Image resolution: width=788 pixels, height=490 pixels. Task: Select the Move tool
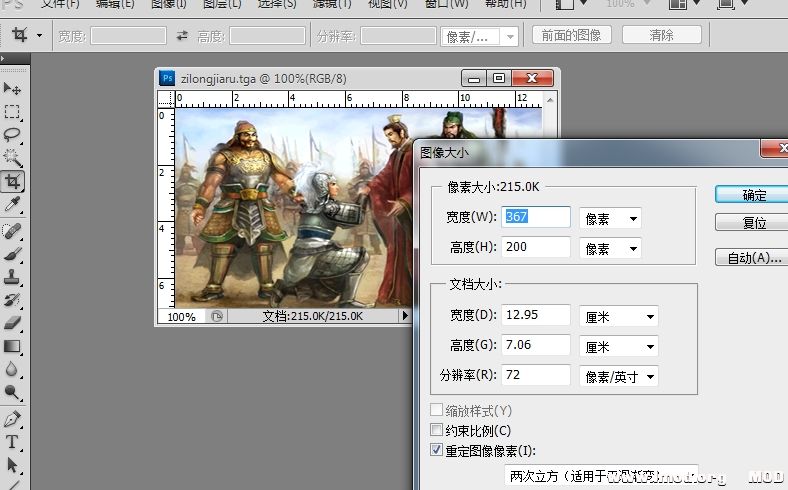click(13, 90)
